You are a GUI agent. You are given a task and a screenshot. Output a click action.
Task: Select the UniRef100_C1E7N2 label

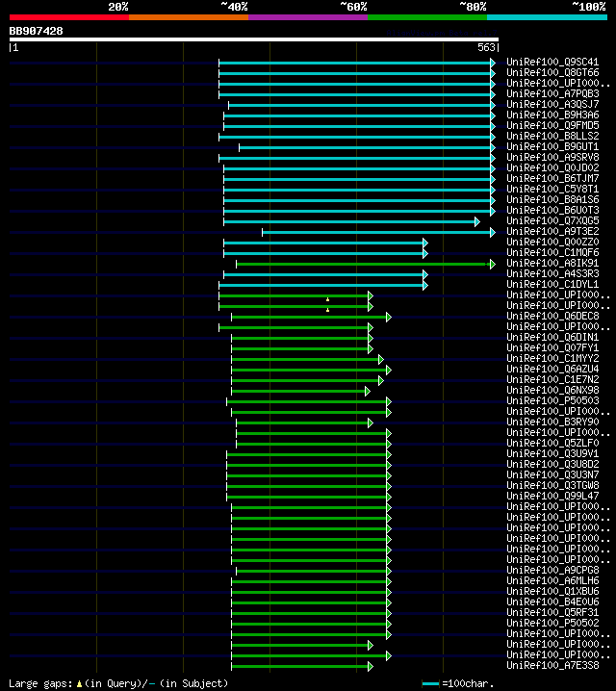click(x=552, y=379)
